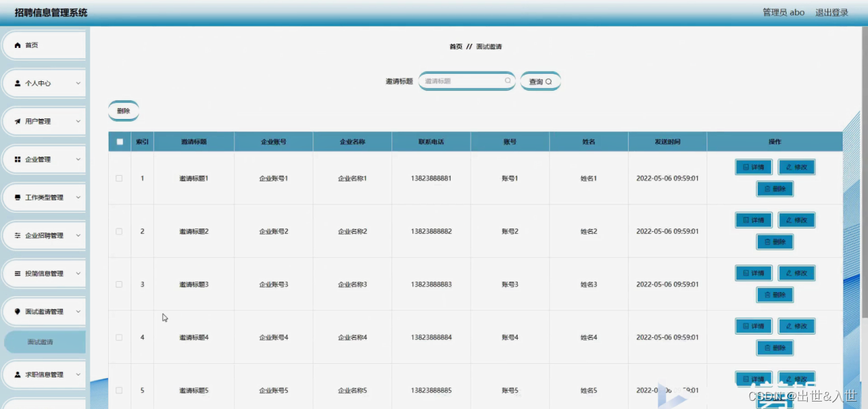Click the list icon of 投简信息管理

click(18, 274)
